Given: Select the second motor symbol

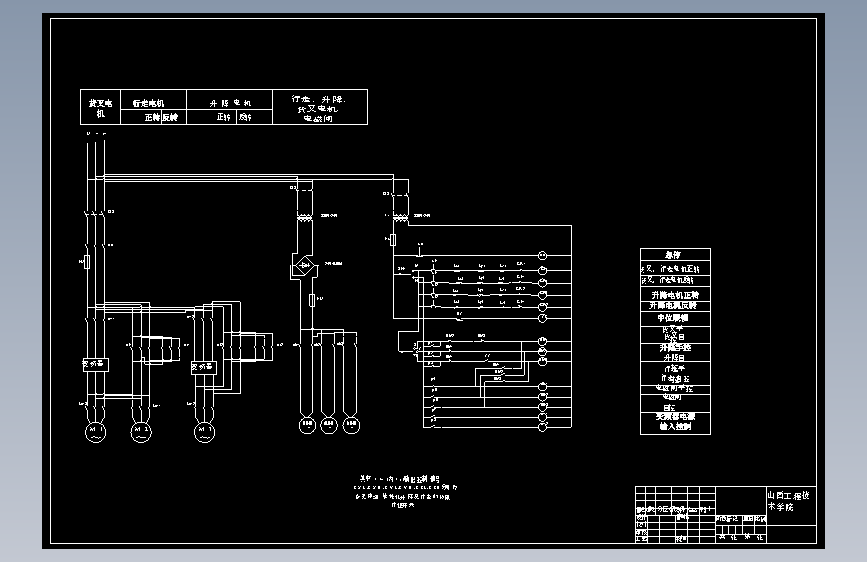Looking at the screenshot, I should click(140, 432).
